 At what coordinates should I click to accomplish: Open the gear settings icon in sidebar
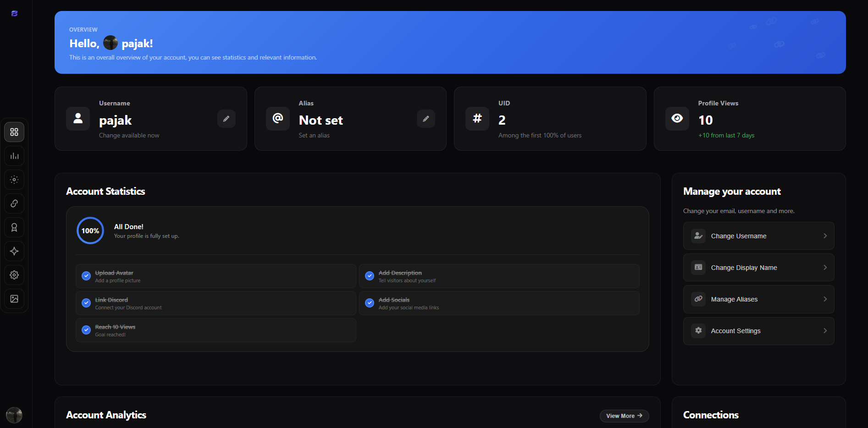coord(14,275)
